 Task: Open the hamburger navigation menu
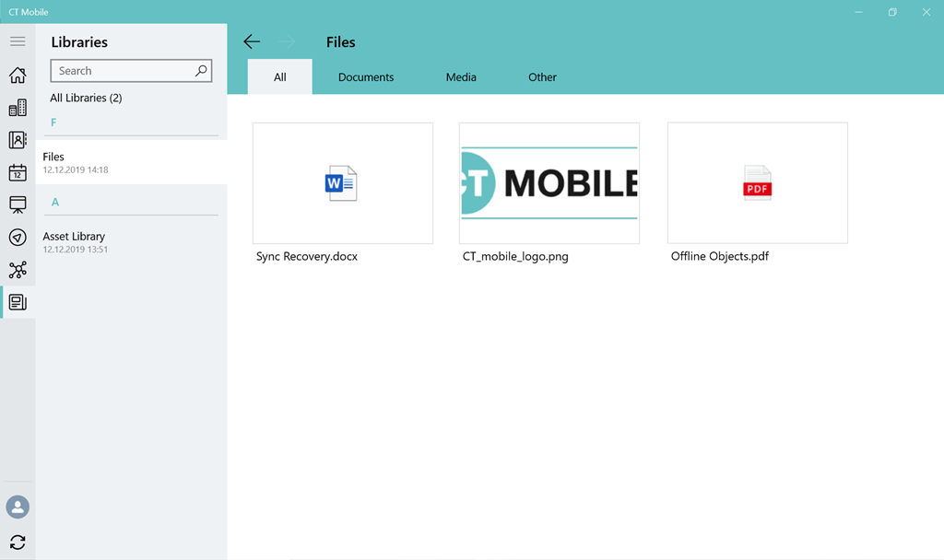tap(18, 41)
